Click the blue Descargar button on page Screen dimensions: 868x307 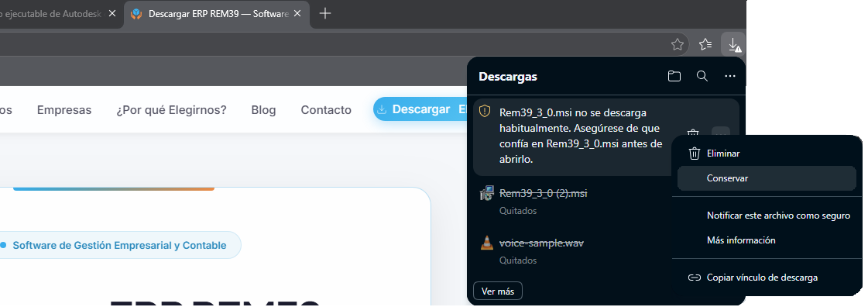coord(420,109)
